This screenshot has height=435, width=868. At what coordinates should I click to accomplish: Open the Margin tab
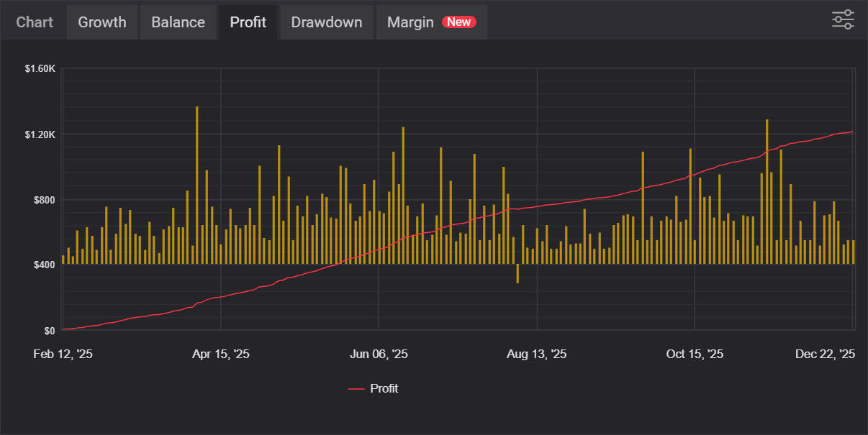click(x=410, y=22)
